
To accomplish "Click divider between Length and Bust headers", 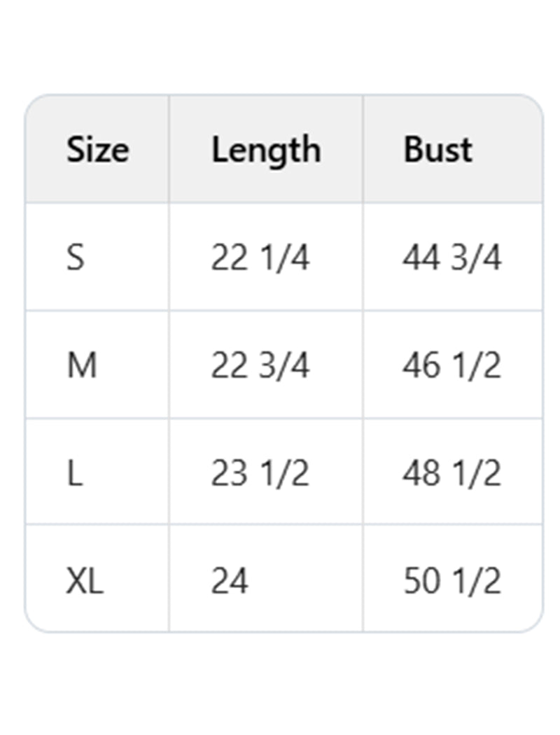I will (x=363, y=150).
